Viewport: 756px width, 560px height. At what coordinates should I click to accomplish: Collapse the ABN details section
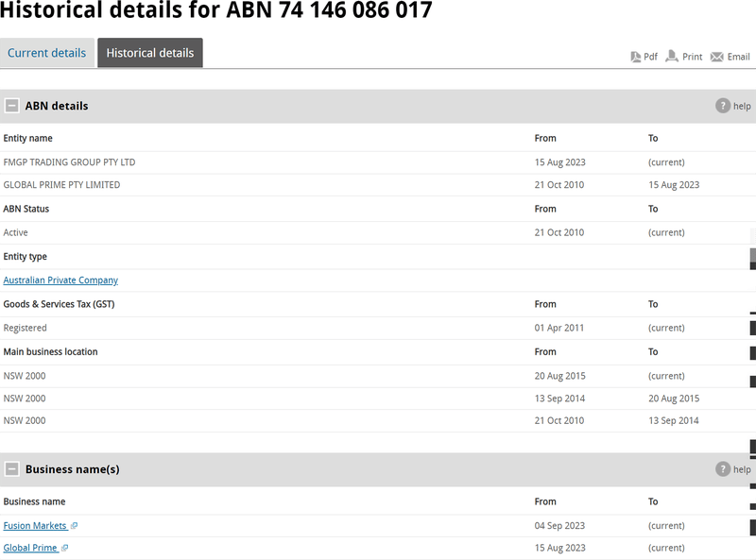(11, 106)
